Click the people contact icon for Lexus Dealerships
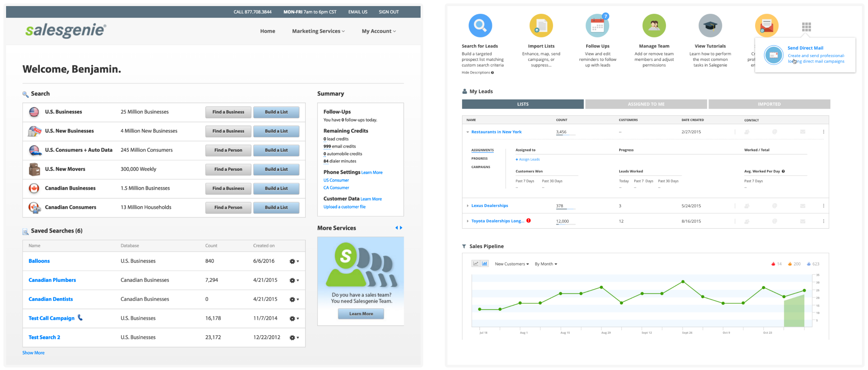This screenshot has height=370, width=868. (x=746, y=206)
